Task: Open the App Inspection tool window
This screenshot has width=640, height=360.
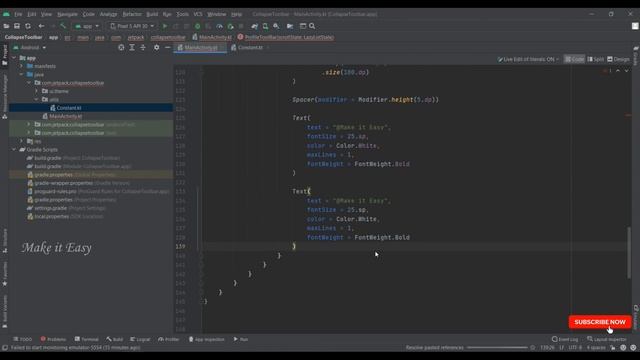Action: click(206, 339)
